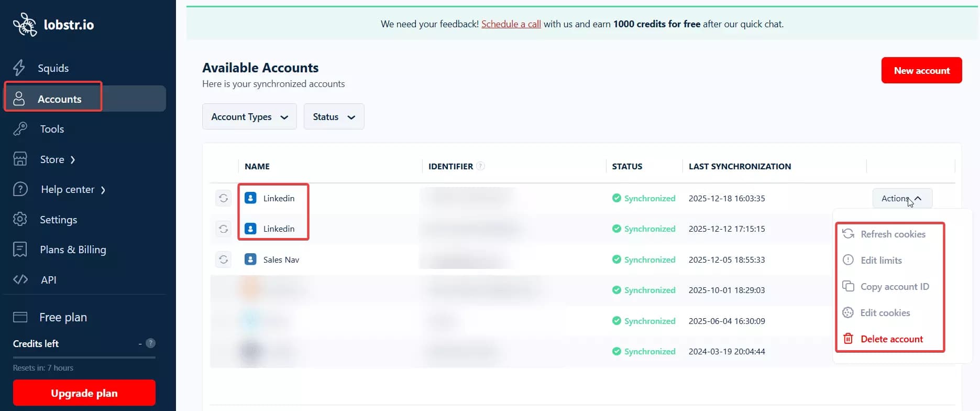
Task: Click the Refresh cookies circular arrow icon
Action: click(847, 234)
